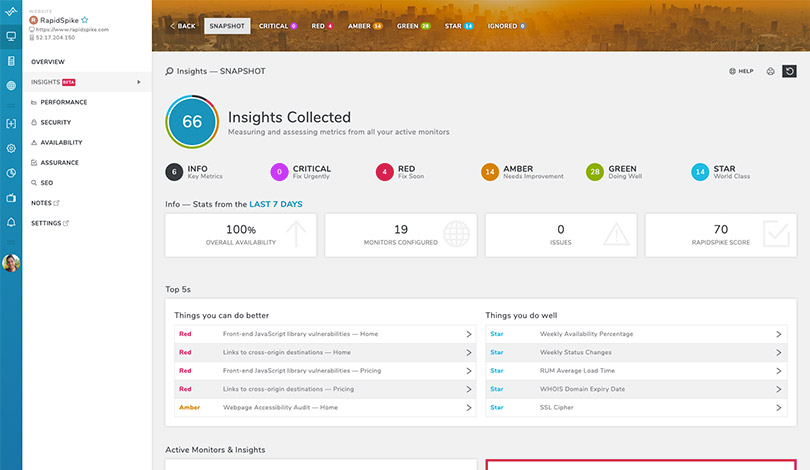The width and height of the screenshot is (810, 470).
Task: Favourite RapidSpike with the star icon
Action: pyautogui.click(x=85, y=20)
